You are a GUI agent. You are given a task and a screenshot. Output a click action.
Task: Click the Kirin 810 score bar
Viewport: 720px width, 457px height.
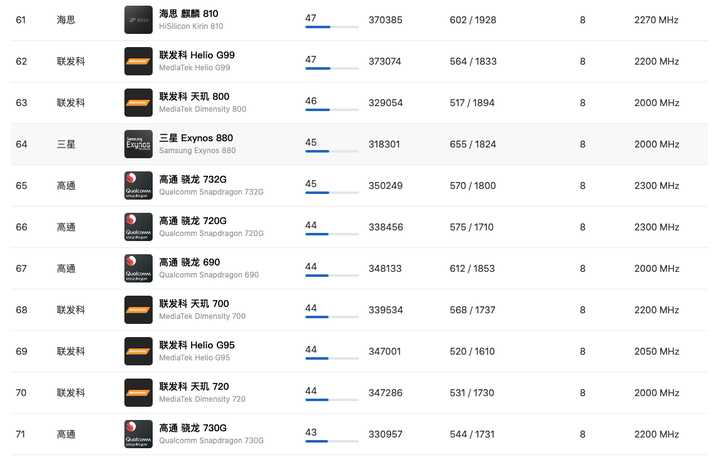pyautogui.click(x=331, y=27)
